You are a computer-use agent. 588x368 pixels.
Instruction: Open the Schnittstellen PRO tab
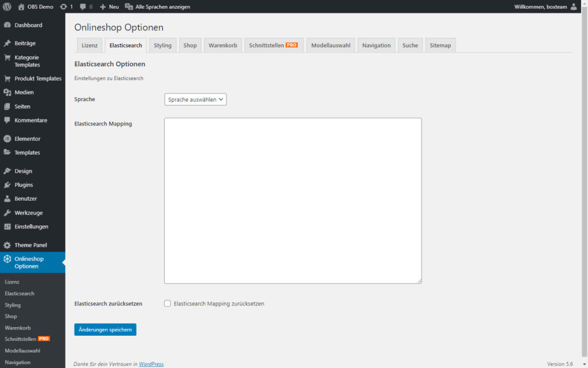pos(273,45)
